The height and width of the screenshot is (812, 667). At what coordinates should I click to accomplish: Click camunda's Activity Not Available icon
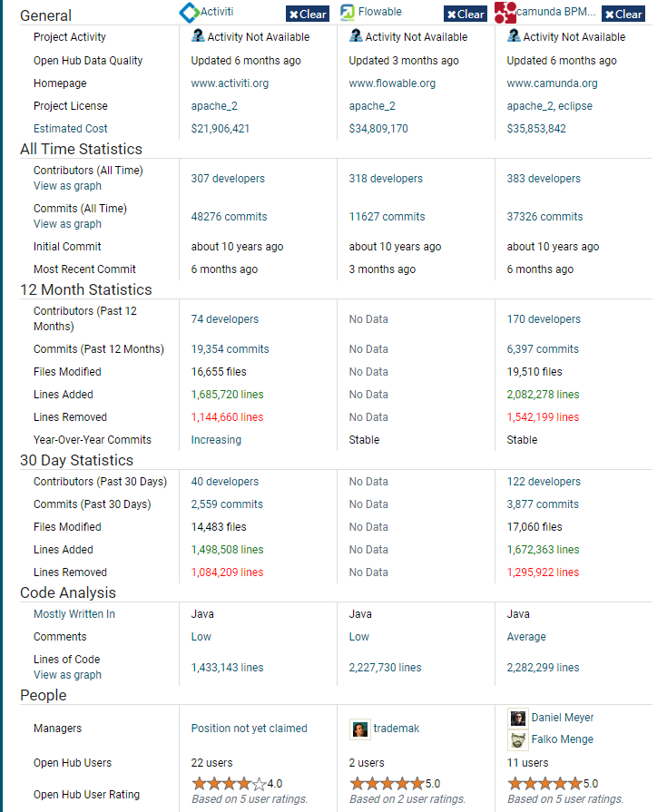click(514, 35)
